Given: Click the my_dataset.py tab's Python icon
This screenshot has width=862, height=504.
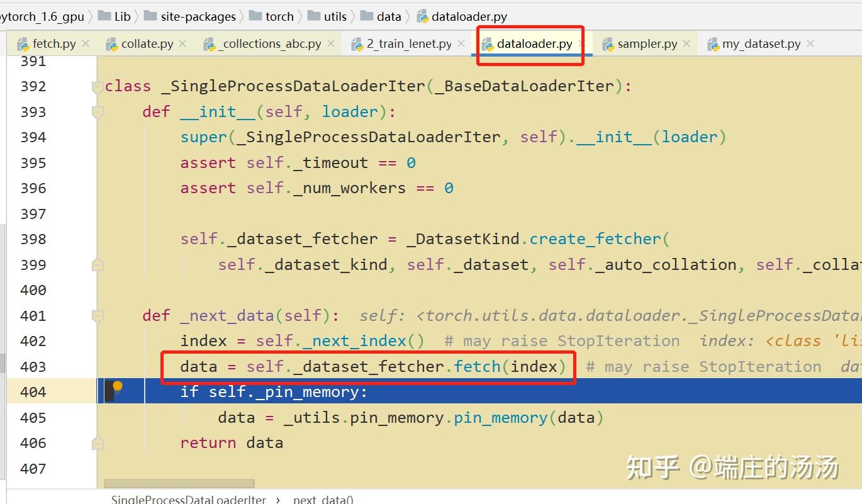Looking at the screenshot, I should point(714,44).
